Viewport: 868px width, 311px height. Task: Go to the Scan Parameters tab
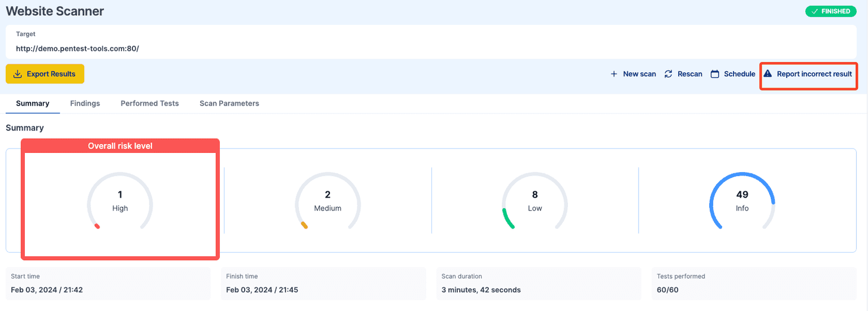click(229, 103)
